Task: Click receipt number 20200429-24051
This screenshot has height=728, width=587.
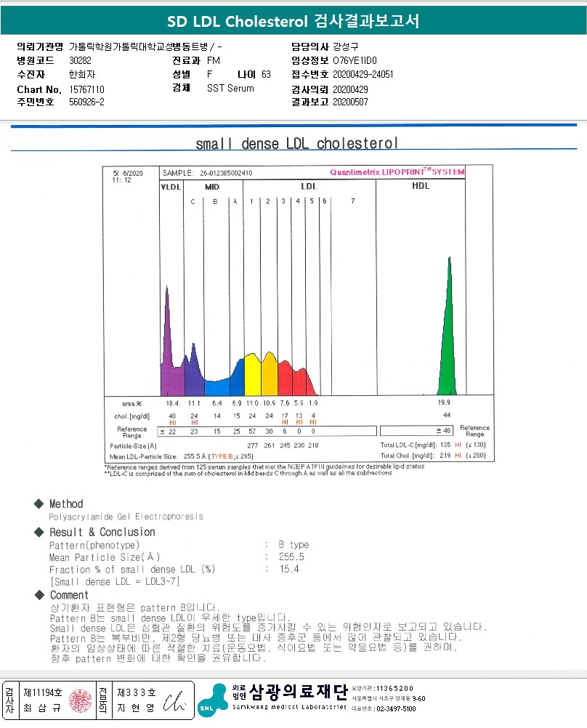Action: point(363,74)
